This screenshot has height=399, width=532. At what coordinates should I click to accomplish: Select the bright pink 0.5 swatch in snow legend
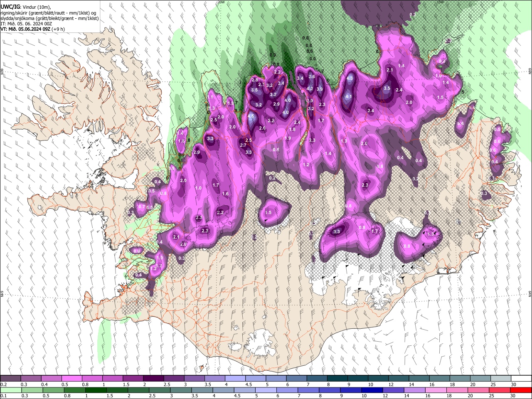point(71,379)
